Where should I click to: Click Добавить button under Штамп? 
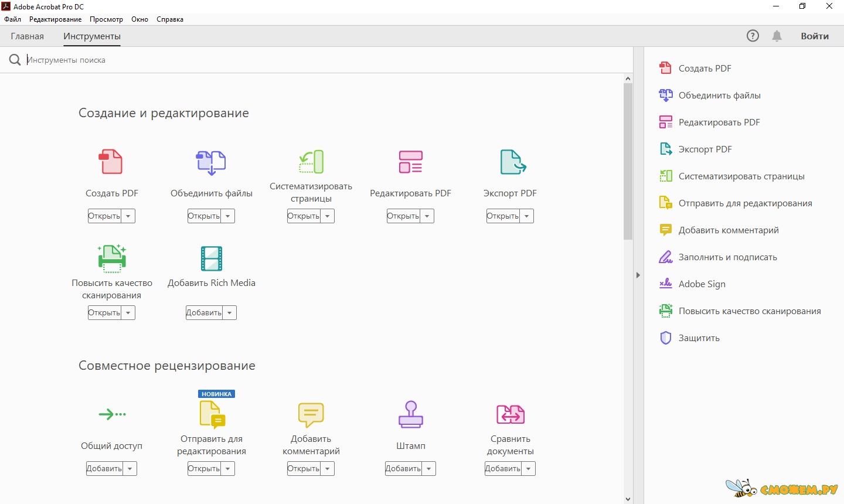tap(404, 469)
